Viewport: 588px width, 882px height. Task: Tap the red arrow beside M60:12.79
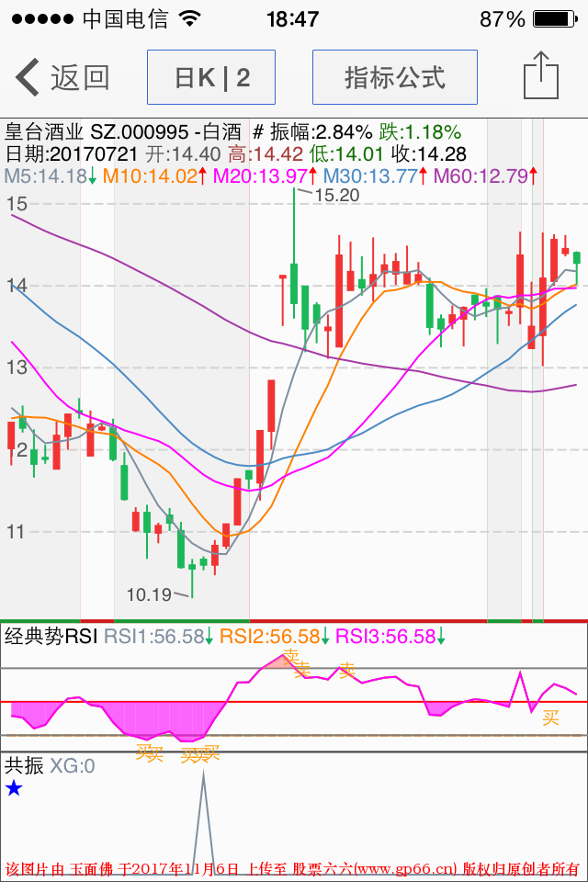click(x=532, y=175)
